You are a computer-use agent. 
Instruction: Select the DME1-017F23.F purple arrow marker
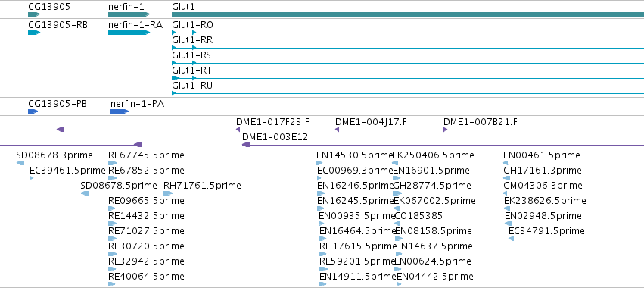coord(238,130)
